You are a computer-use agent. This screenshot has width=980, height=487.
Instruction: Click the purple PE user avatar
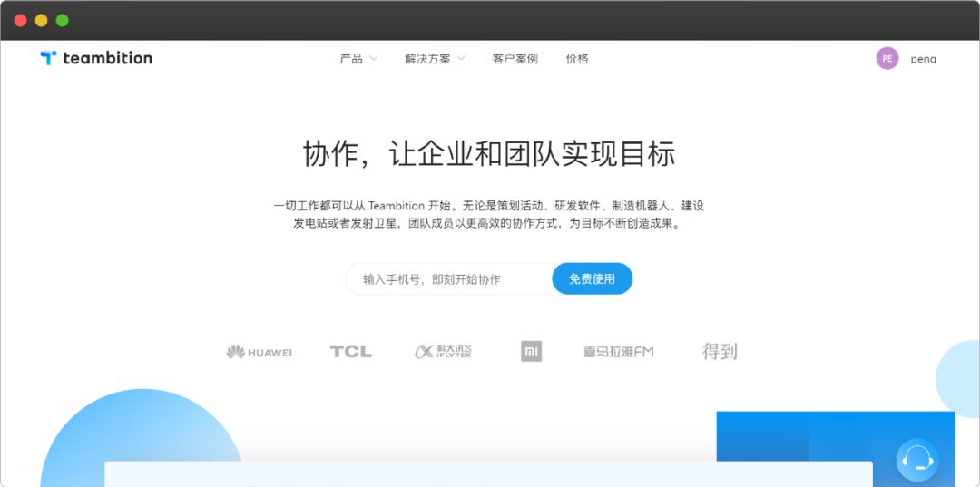[x=887, y=59]
